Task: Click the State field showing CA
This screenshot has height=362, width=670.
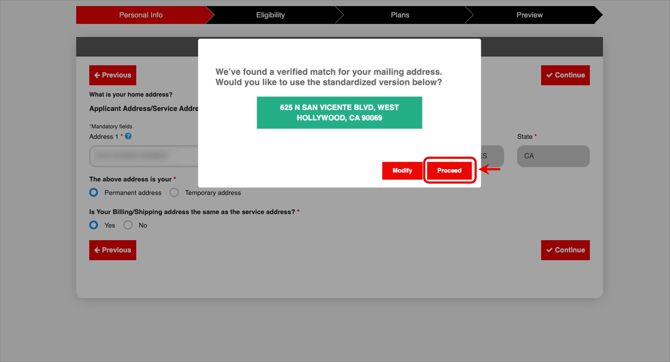Action: (x=553, y=156)
